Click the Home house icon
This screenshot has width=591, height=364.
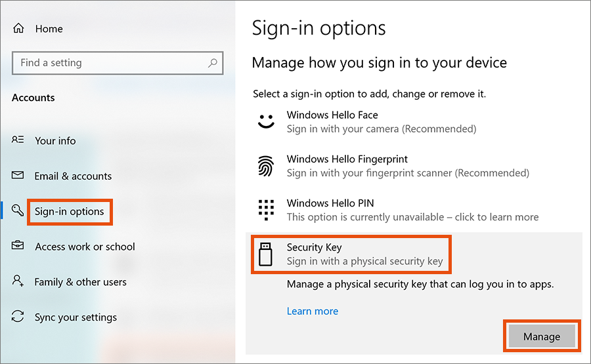coord(18,29)
